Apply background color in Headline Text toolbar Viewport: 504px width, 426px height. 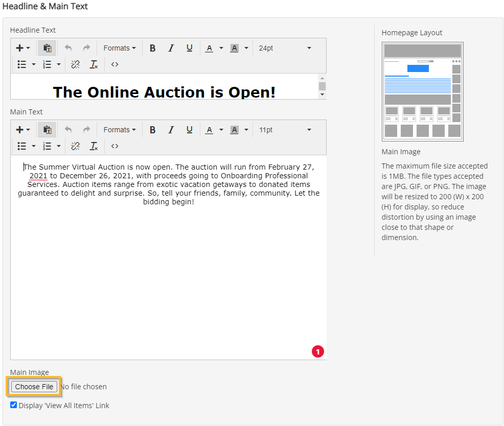click(x=234, y=48)
